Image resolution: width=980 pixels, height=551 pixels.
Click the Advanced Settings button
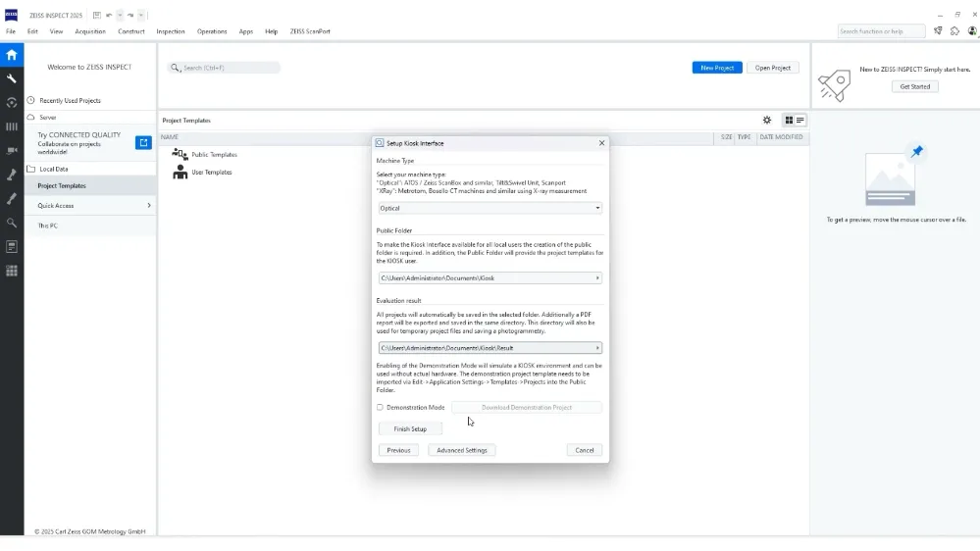tap(462, 450)
